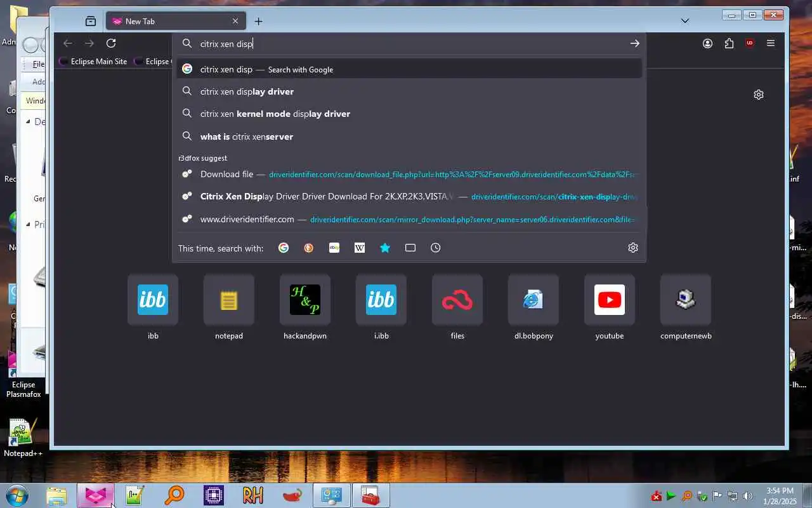Open the Action Center flag tray icon

[x=717, y=496]
